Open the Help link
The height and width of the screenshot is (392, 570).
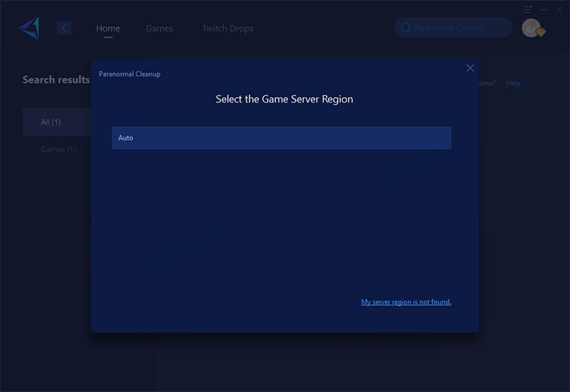click(x=513, y=83)
